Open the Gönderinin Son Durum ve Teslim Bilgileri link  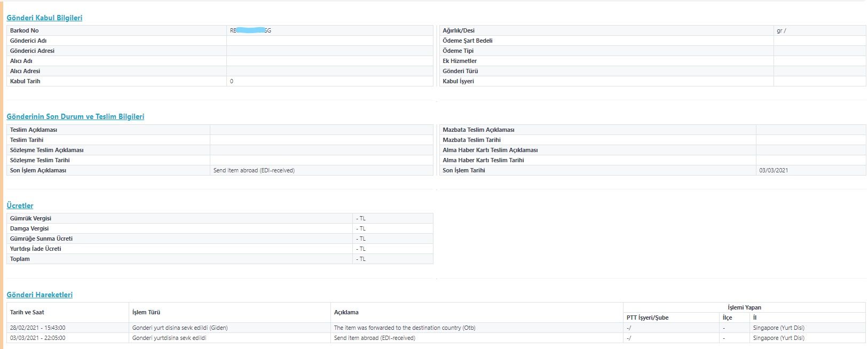coord(75,116)
